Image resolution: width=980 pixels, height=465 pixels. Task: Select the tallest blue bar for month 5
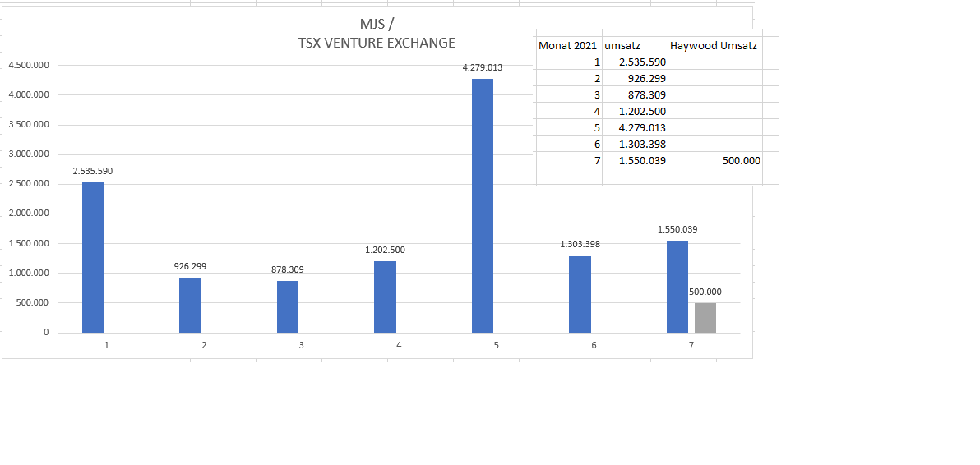(x=483, y=206)
